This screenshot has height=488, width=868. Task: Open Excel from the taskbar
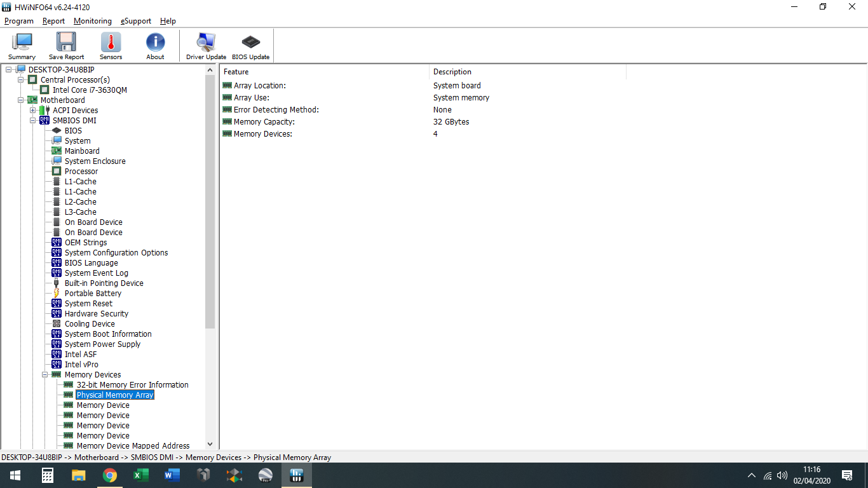[141, 475]
